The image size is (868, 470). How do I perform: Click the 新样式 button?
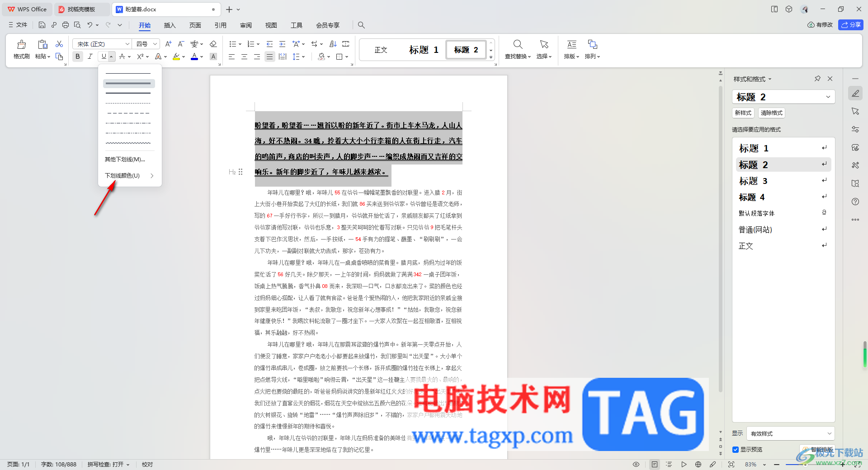743,113
